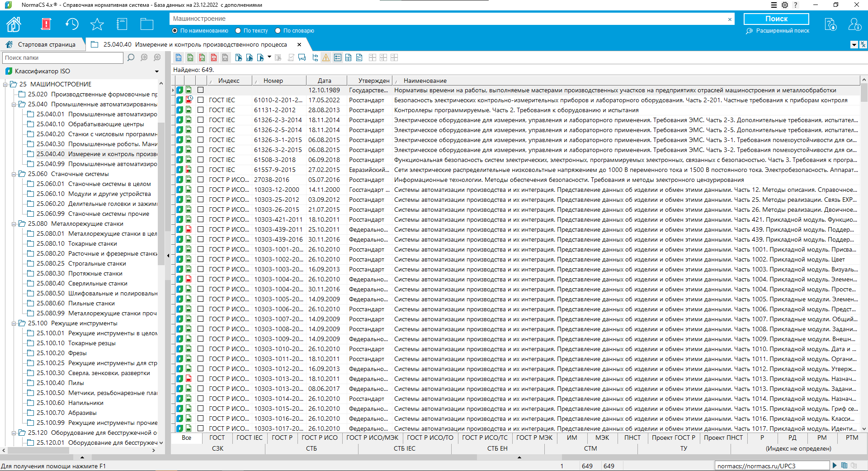Image resolution: width=868 pixels, height=471 pixels.
Task: Select the 'По тексту' search option
Action: pos(238,31)
